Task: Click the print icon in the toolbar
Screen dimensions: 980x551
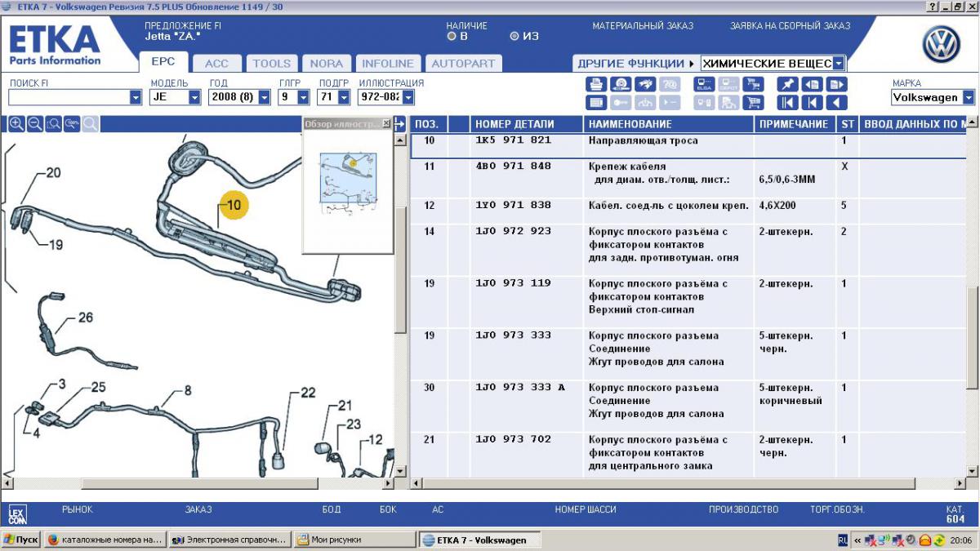Action: (596, 84)
